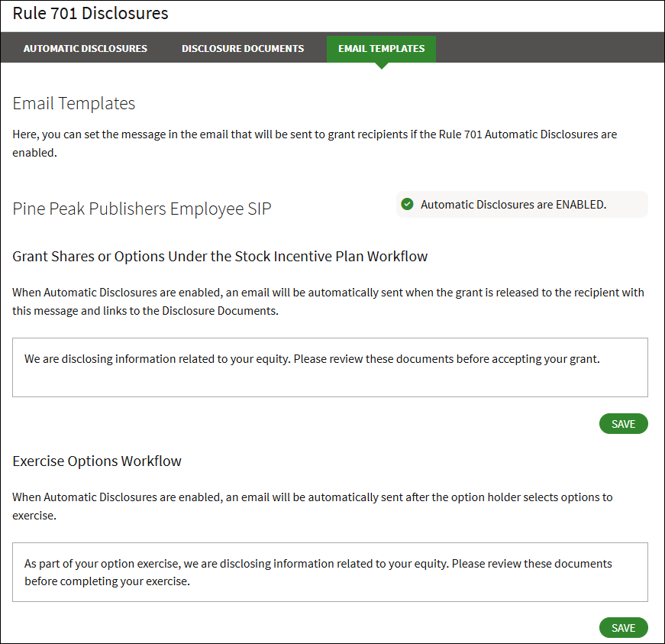Click the Grant Shares or Options workflow heading
The height and width of the screenshot is (644, 665).
[220, 257]
